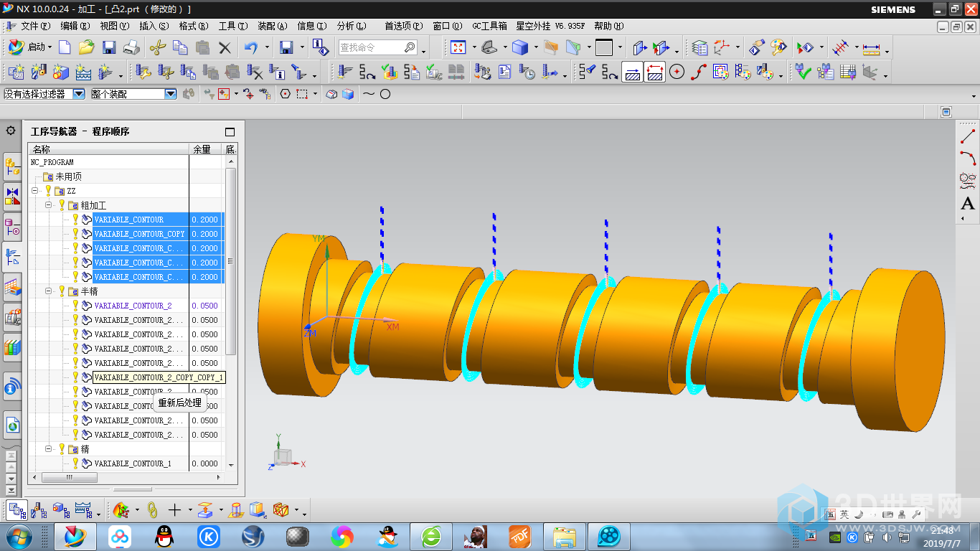Click the WCS orientation axes icon

[722, 47]
